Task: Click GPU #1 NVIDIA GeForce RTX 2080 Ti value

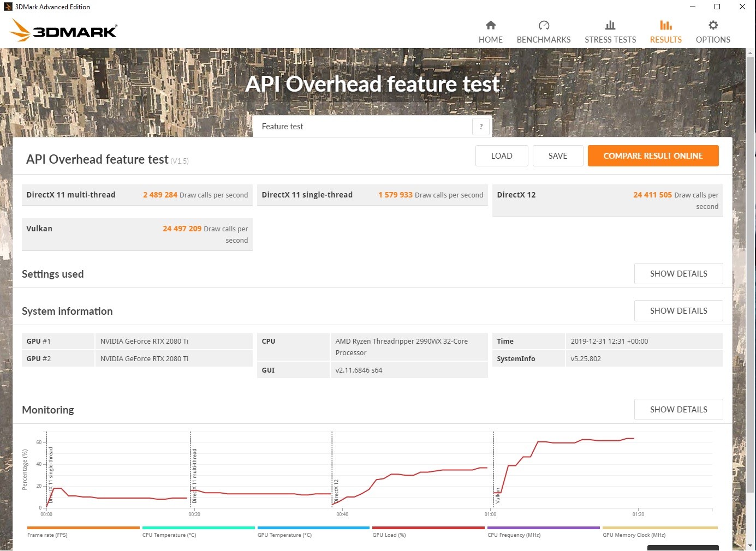Action: (x=144, y=341)
